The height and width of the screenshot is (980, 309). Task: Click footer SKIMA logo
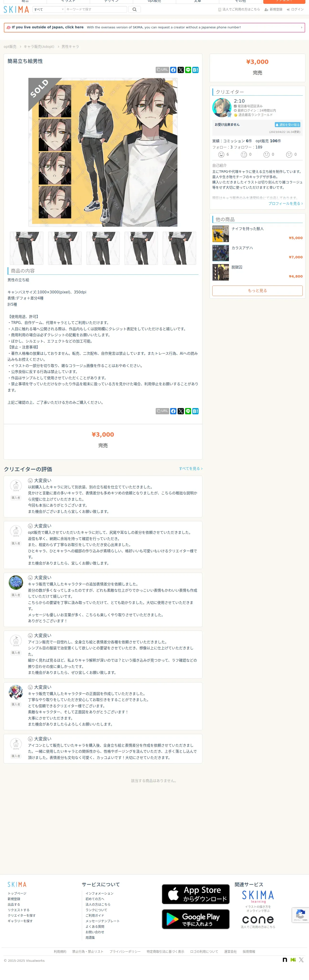(x=17, y=885)
